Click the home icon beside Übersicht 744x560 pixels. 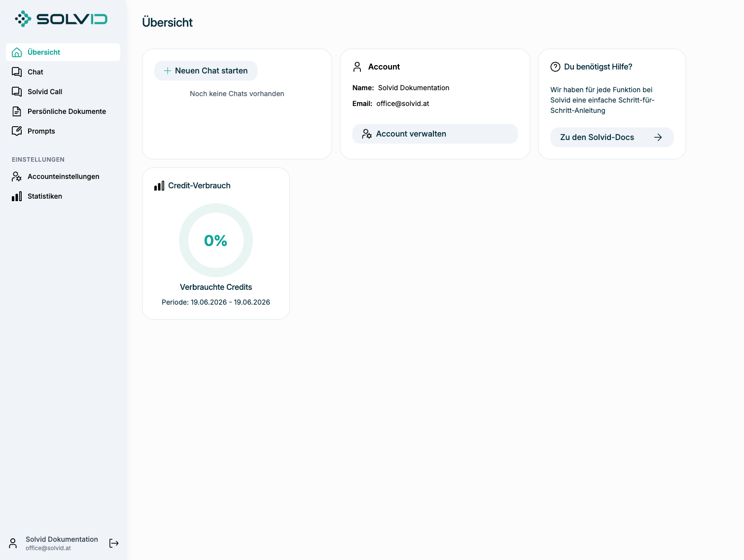[17, 52]
